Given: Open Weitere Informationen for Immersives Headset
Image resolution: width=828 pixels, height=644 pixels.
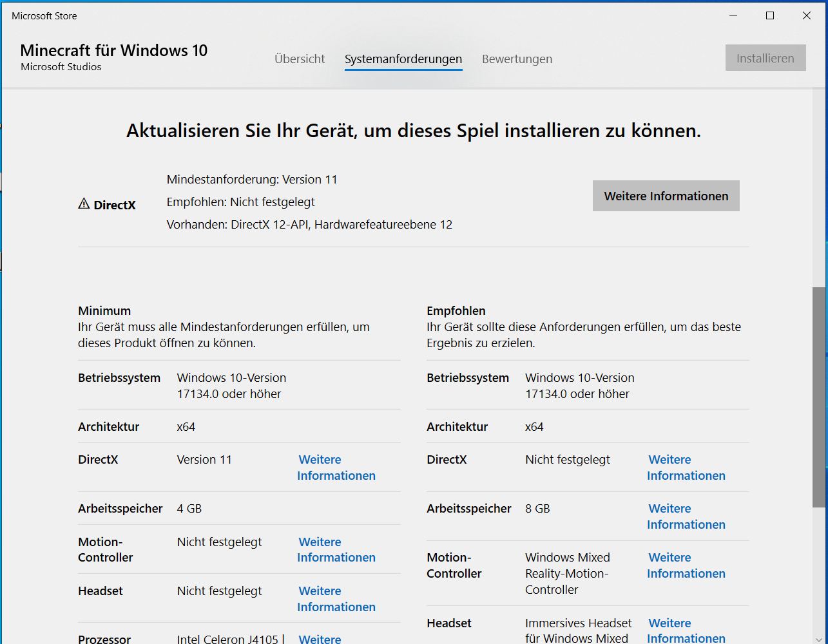Looking at the screenshot, I should [686, 630].
